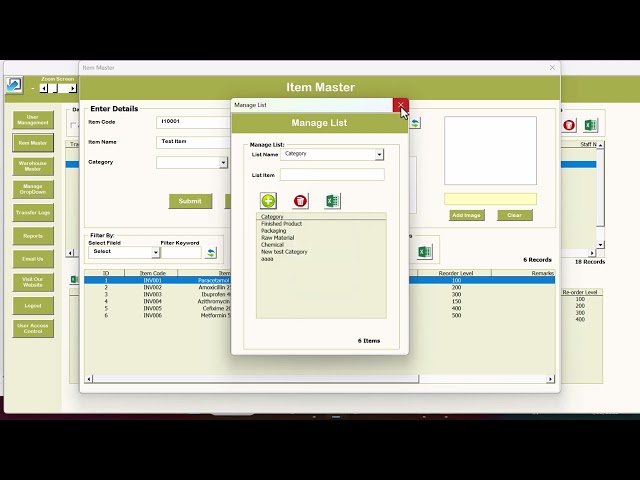Click the Item Code column header
Screen dimensions: 640x480
pos(152,273)
